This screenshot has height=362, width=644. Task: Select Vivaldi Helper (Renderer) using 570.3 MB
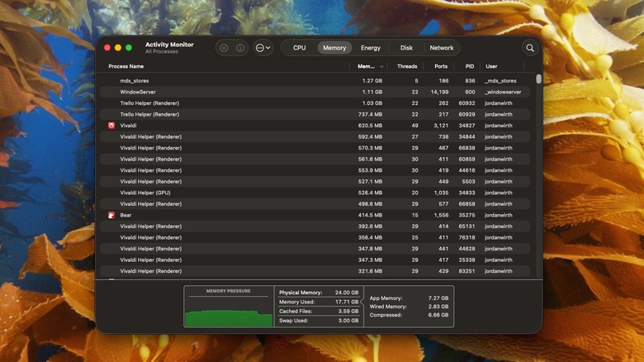tap(315, 148)
